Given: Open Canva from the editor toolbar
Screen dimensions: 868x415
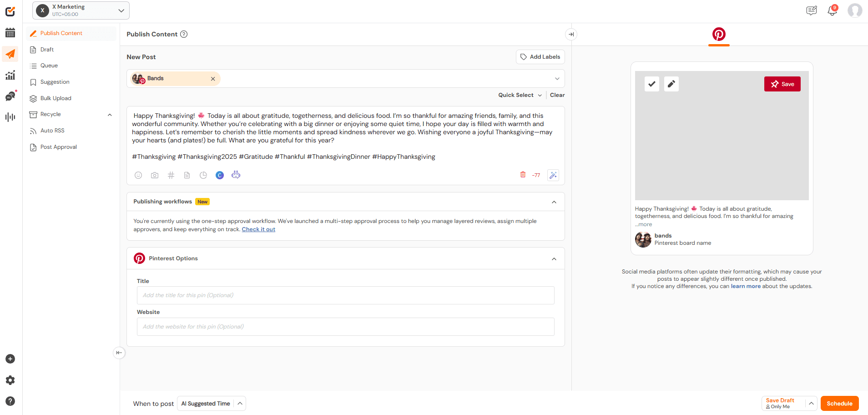Looking at the screenshot, I should 219,175.
